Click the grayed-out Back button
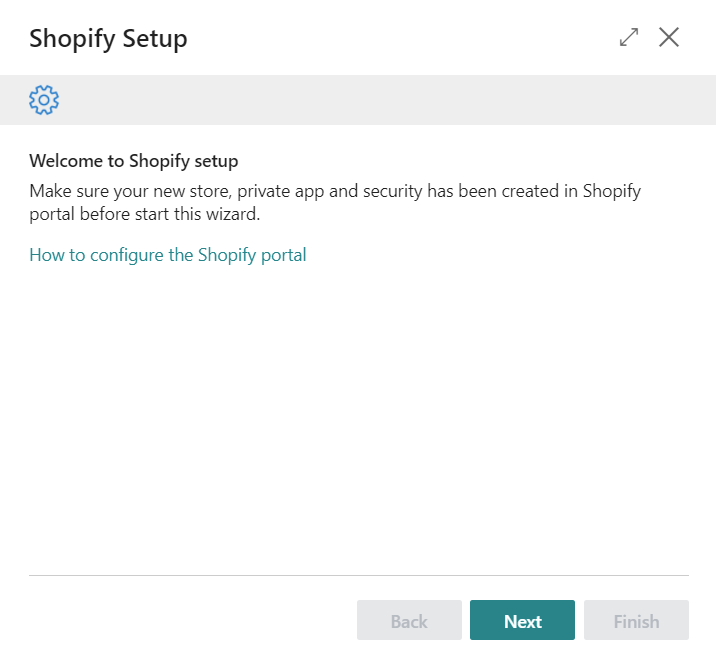716x667 pixels. (409, 621)
